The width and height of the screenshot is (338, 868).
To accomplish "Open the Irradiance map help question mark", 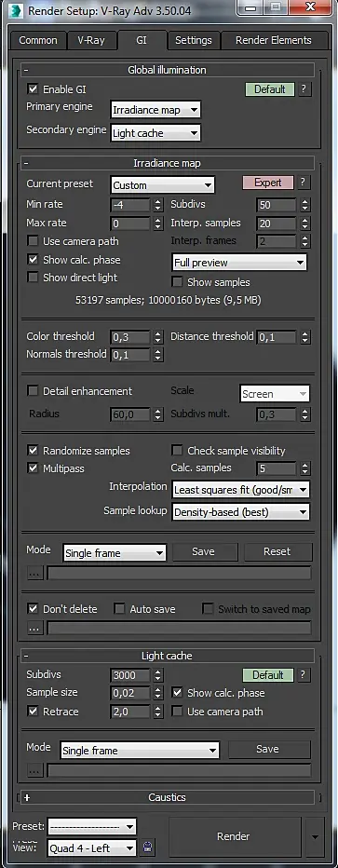I will (x=304, y=183).
